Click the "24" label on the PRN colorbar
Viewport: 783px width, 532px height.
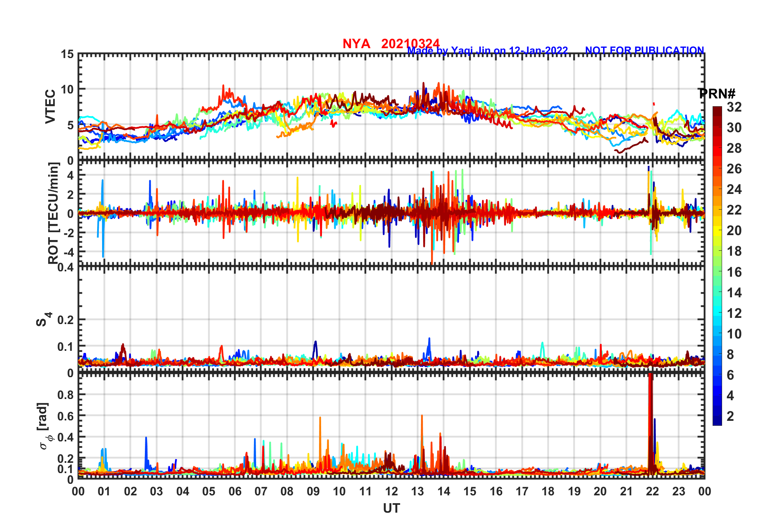[734, 189]
